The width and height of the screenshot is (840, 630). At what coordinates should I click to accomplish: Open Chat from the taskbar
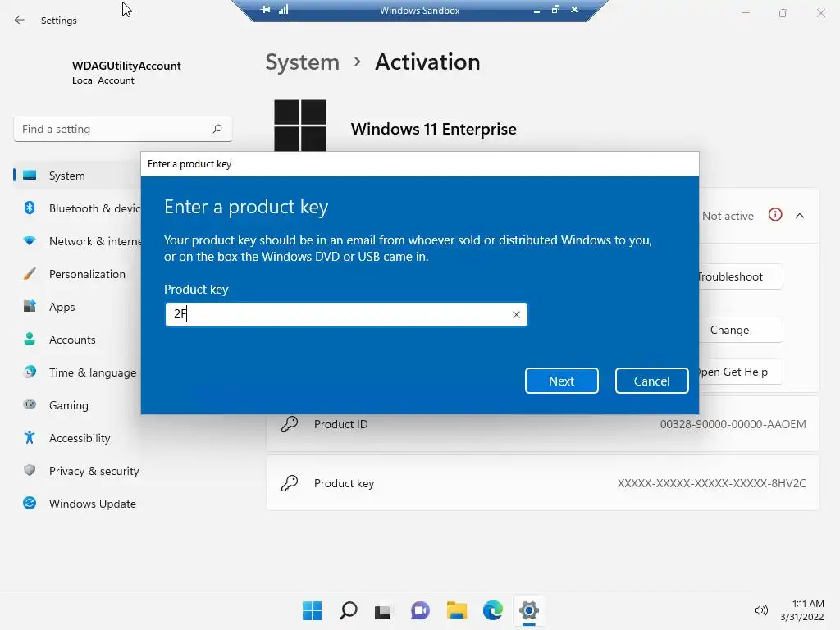[x=421, y=610]
